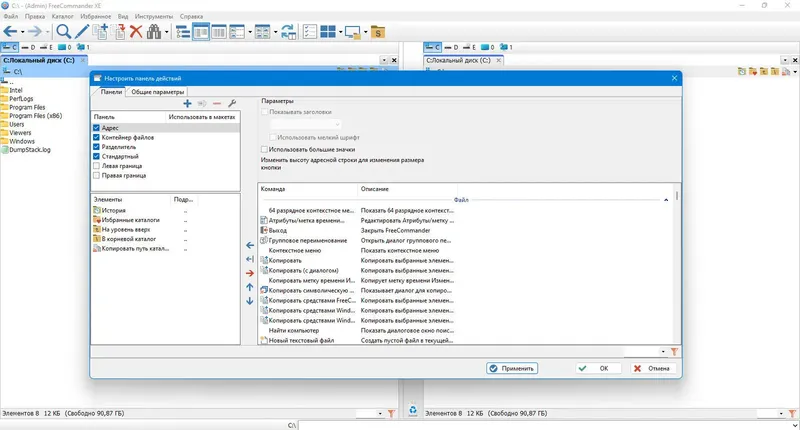This screenshot has width=800, height=430.
Task: Click the orange filter funnel icon in dialog
Action: coord(674,352)
